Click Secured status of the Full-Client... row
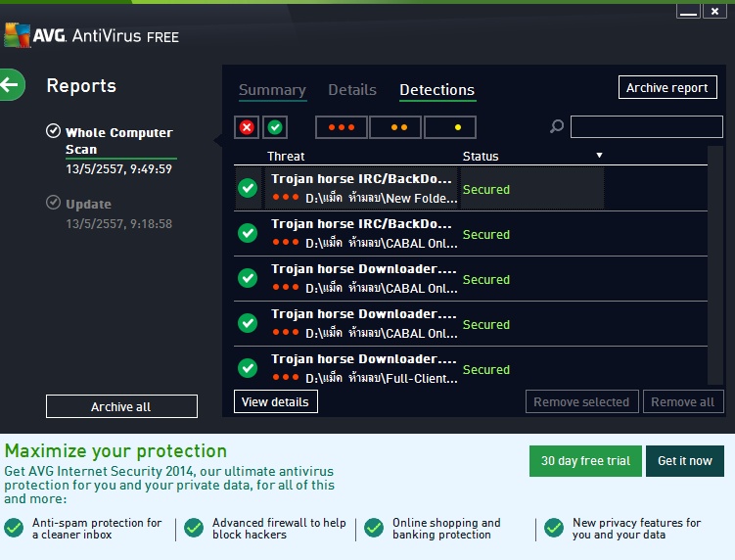The height and width of the screenshot is (560, 735). pyautogui.click(x=486, y=370)
